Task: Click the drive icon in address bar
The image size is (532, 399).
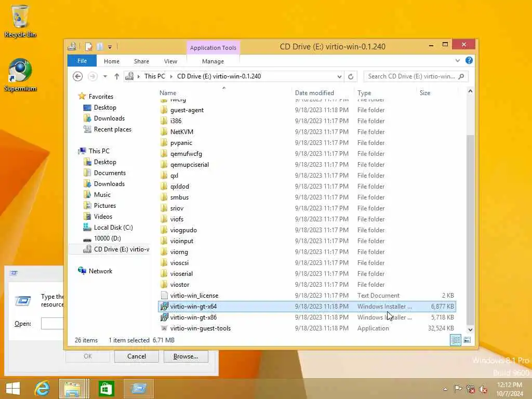Action: [129, 76]
